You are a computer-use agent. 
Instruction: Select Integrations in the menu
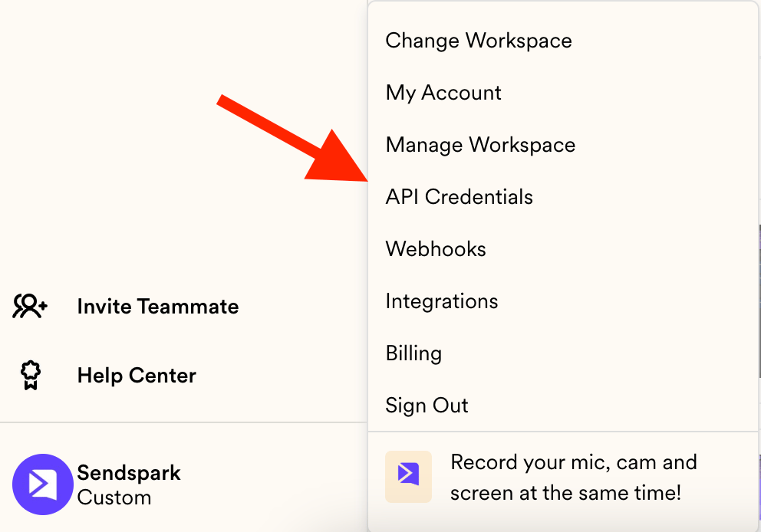coord(442,301)
